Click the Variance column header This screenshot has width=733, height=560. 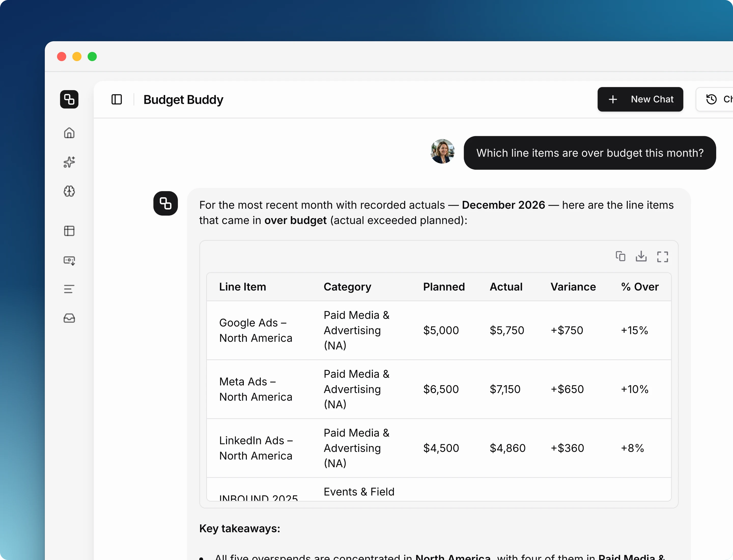coord(573,287)
